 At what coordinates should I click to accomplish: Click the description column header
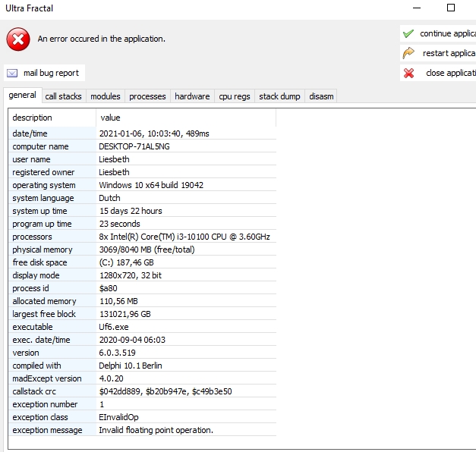pos(52,118)
